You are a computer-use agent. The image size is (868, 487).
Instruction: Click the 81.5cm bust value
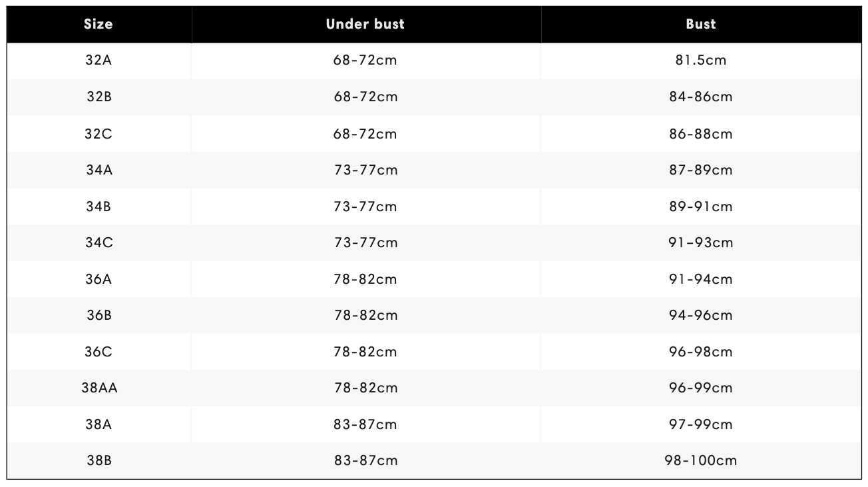(701, 61)
